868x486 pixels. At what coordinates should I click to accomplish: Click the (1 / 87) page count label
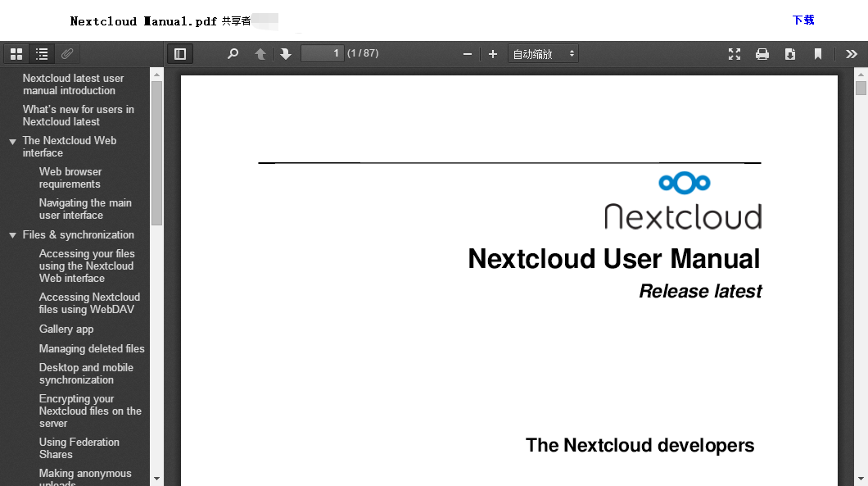pos(363,53)
